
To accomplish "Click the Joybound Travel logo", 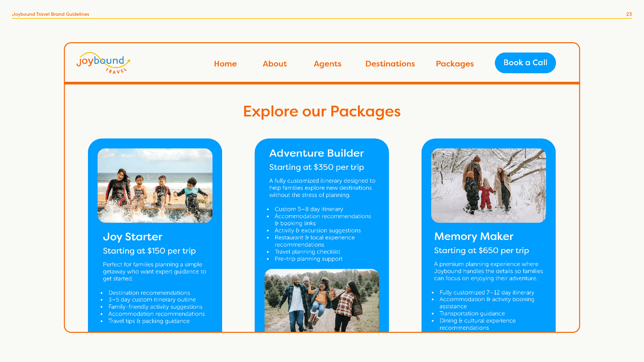I will coord(103,63).
